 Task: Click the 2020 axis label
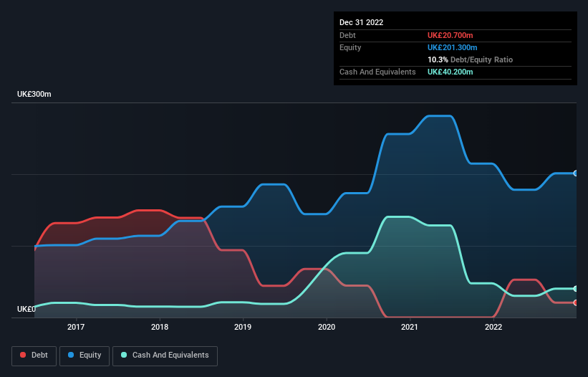click(x=327, y=327)
